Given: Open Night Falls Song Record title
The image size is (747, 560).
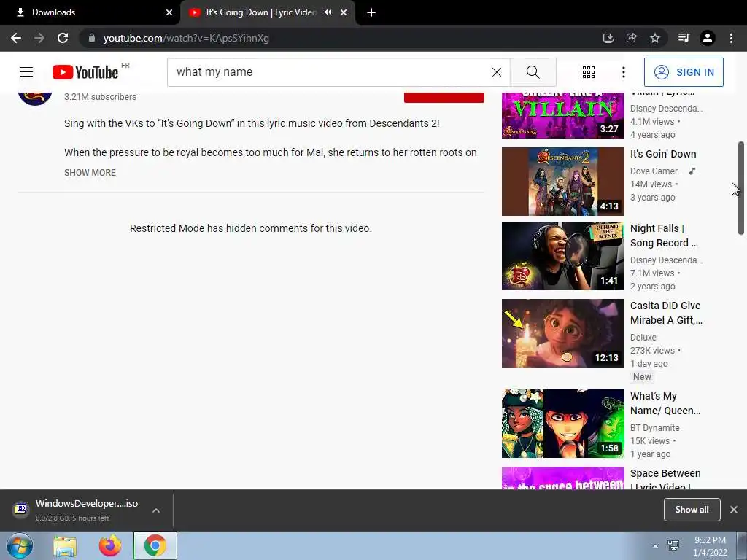Looking at the screenshot, I should (664, 236).
